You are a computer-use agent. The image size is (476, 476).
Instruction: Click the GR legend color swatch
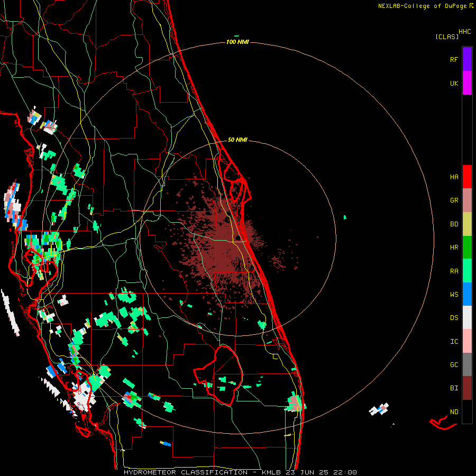(x=467, y=200)
